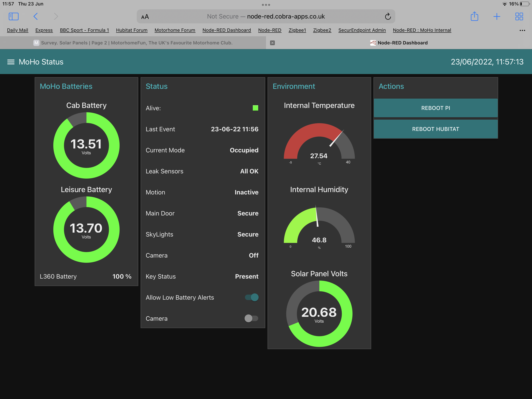Open BBC Sport - Formula 1 bookmark
The width and height of the screenshot is (532, 399).
85,30
